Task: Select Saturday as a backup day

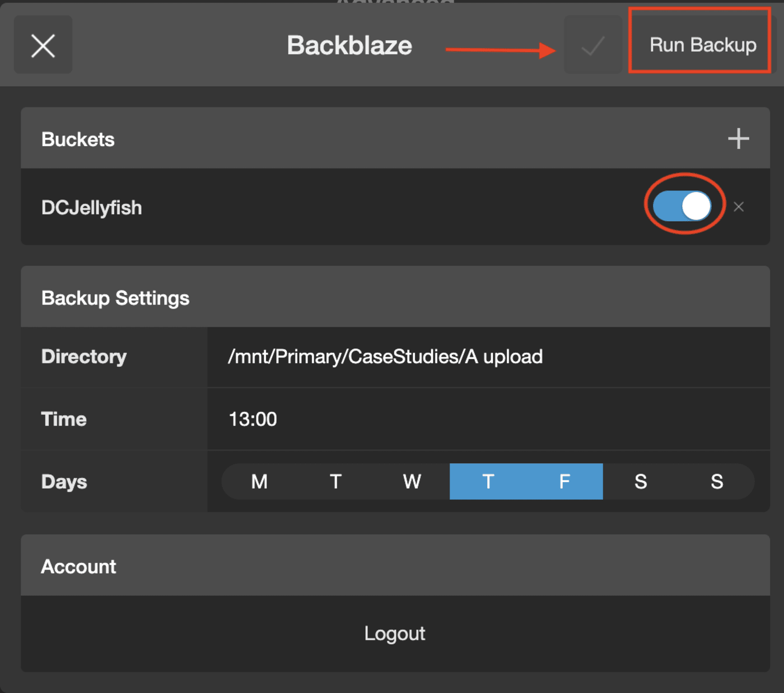Action: coord(641,481)
